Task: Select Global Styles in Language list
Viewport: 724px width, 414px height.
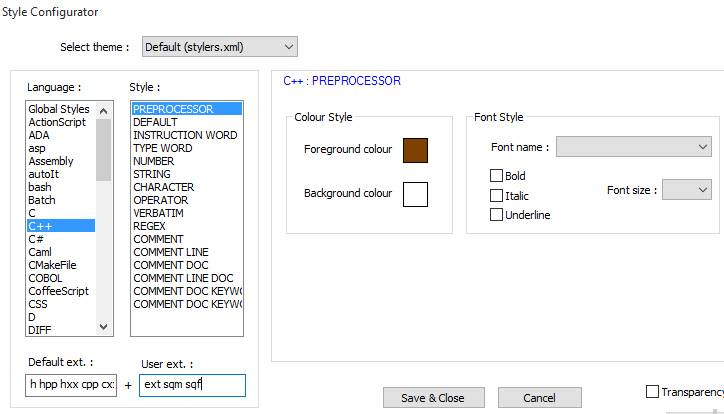Action: point(59,109)
